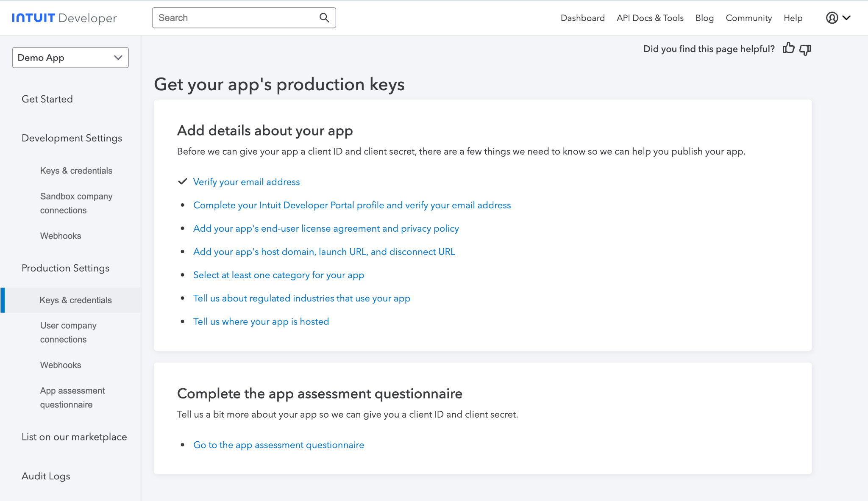
Task: Open end-user license agreement and privacy policy link
Action: coord(326,228)
